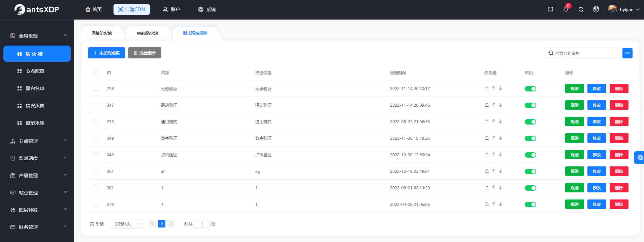Switch to the Web防火墙 tab

point(148,33)
